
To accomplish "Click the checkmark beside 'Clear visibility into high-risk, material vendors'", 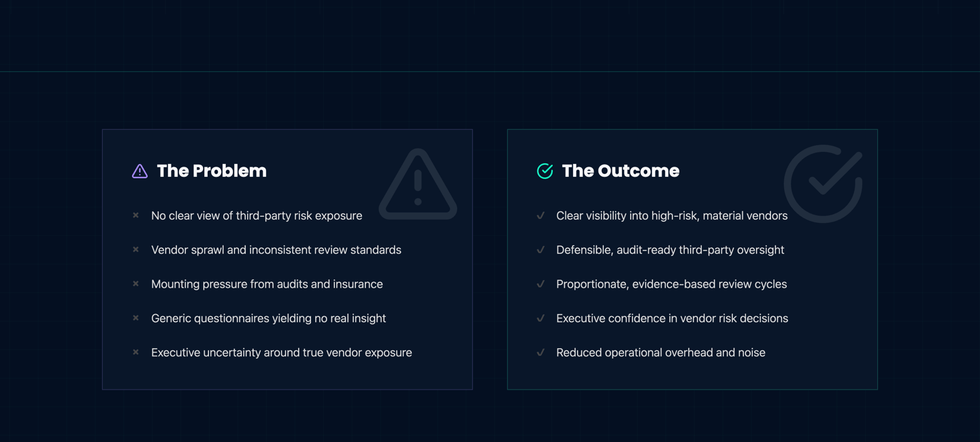I will [x=540, y=216].
